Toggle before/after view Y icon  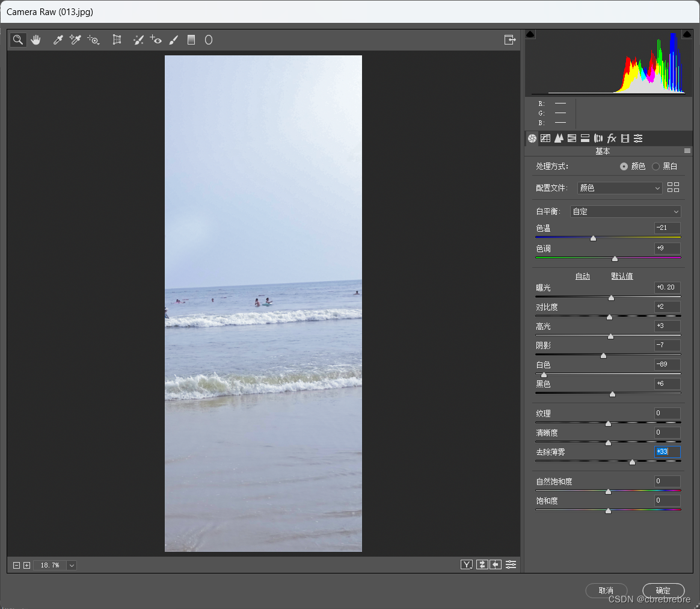pyautogui.click(x=467, y=564)
